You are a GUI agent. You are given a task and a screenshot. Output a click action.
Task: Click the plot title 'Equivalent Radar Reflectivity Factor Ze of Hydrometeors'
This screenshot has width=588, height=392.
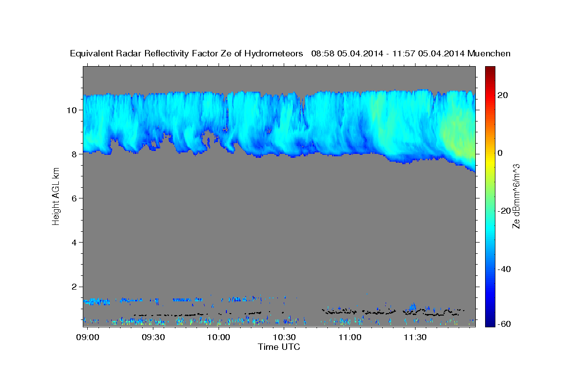[x=187, y=53]
